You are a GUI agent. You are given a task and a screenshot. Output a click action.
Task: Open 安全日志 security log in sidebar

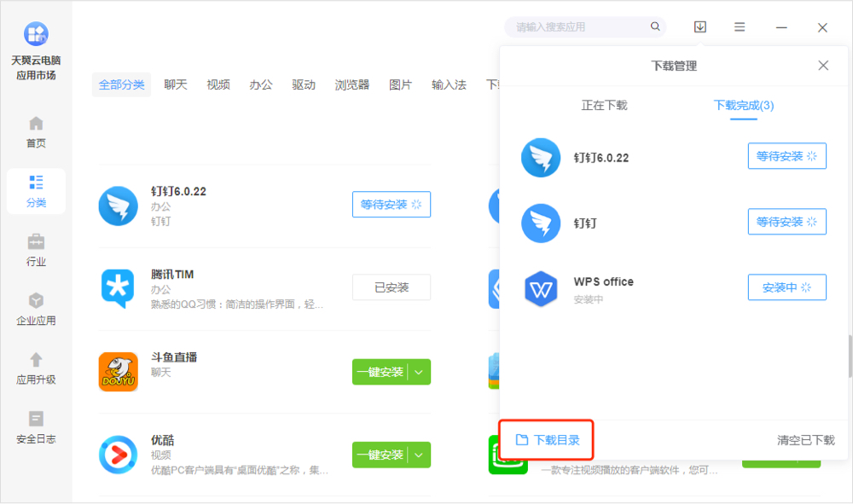[36, 428]
